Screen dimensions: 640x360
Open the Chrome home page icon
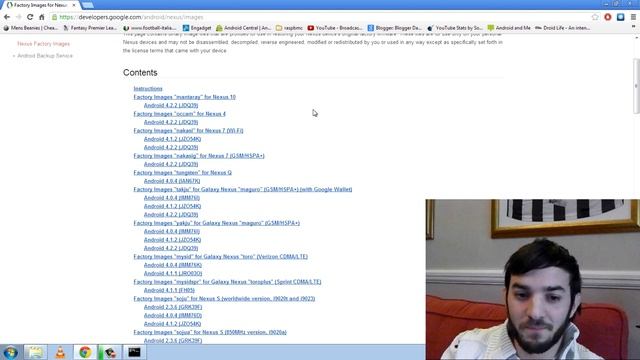(42, 17)
